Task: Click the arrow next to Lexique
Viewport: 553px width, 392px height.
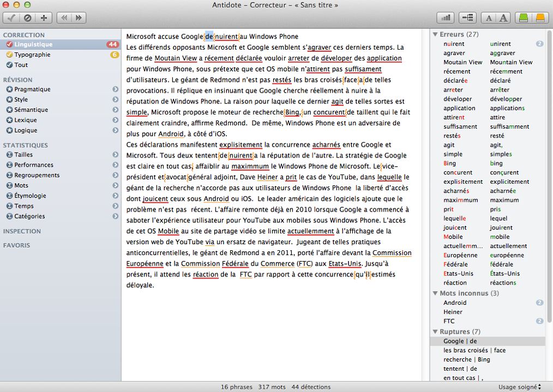Action: (115, 120)
